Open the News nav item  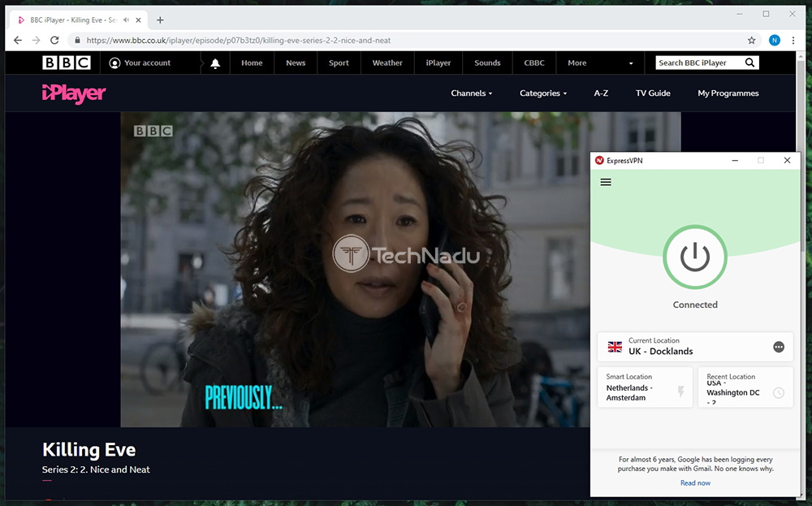point(296,63)
